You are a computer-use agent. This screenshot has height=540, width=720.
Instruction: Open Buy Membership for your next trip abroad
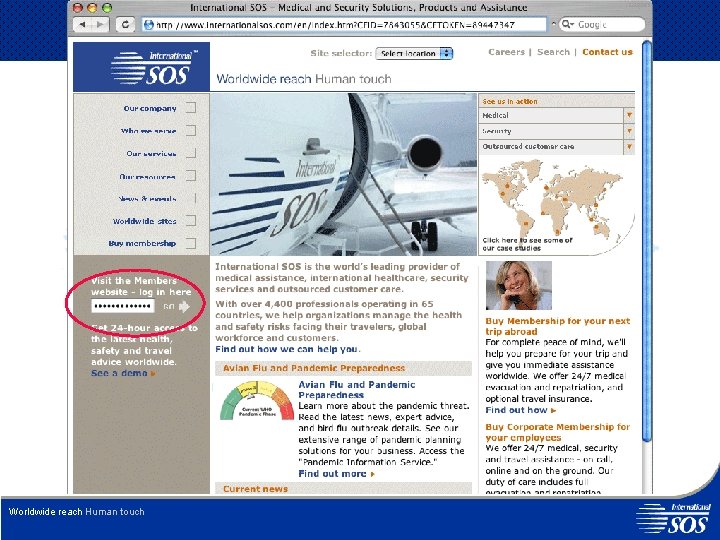557,326
